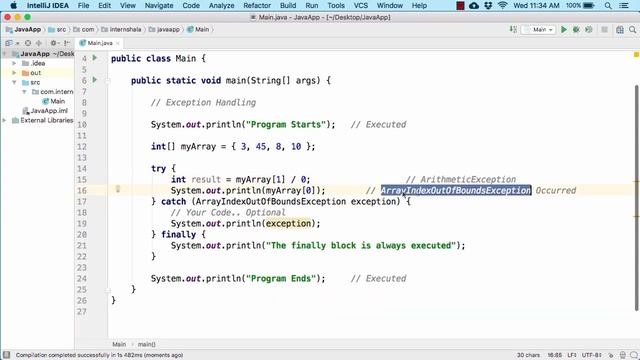Click internshala in navigation breadcrumb
The image size is (640, 360).
click(x=122, y=29)
